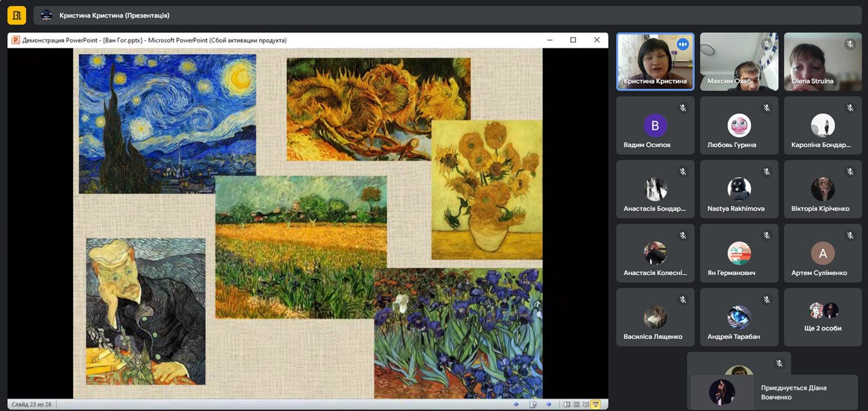
Task: Click the Slide Show view icon
Action: (596, 405)
